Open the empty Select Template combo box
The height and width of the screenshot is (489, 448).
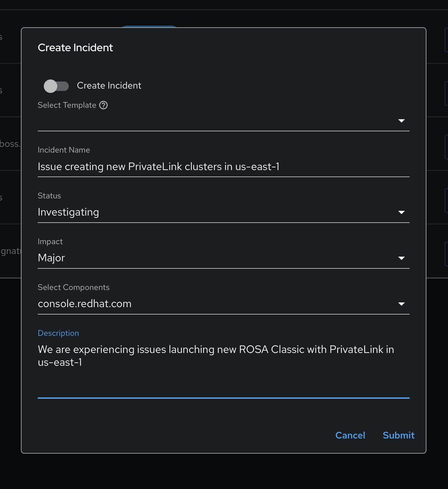[216, 121]
